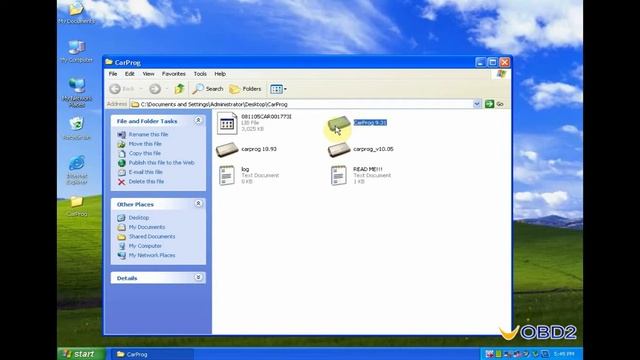The height and width of the screenshot is (360, 640).
Task: Collapse the Other Places panel
Action: 198,203
